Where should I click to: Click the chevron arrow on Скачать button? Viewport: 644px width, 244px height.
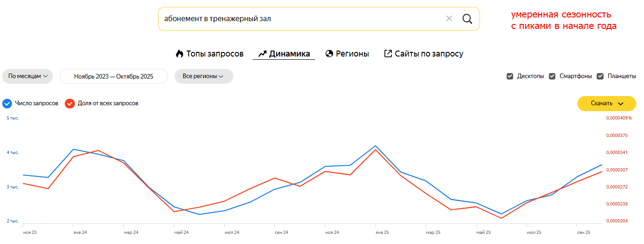point(621,104)
